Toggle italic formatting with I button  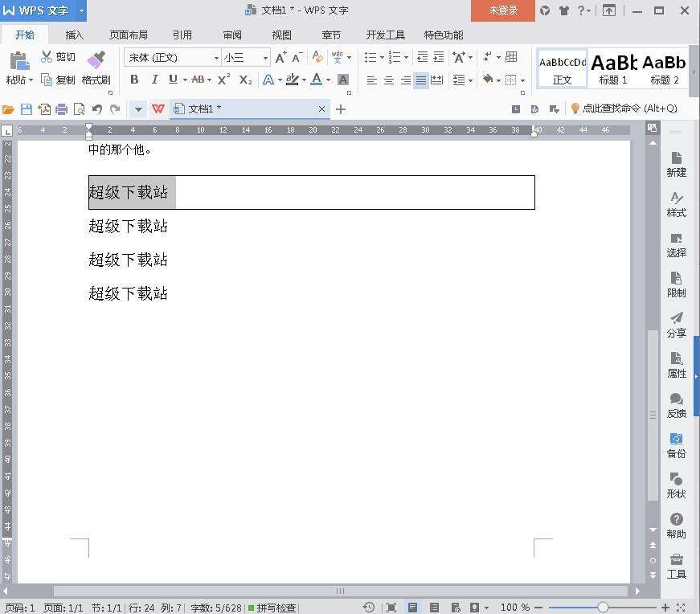point(154,80)
